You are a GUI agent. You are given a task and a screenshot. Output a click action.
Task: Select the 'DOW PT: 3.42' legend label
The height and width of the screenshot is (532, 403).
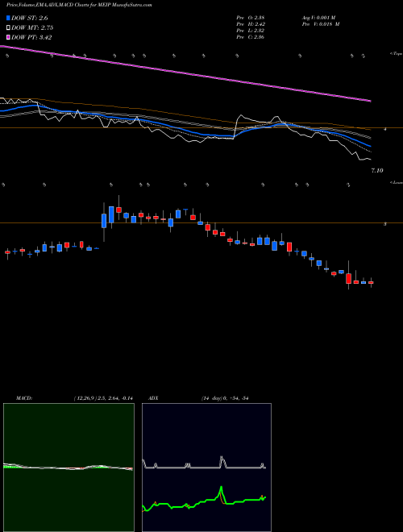(x=31, y=37)
